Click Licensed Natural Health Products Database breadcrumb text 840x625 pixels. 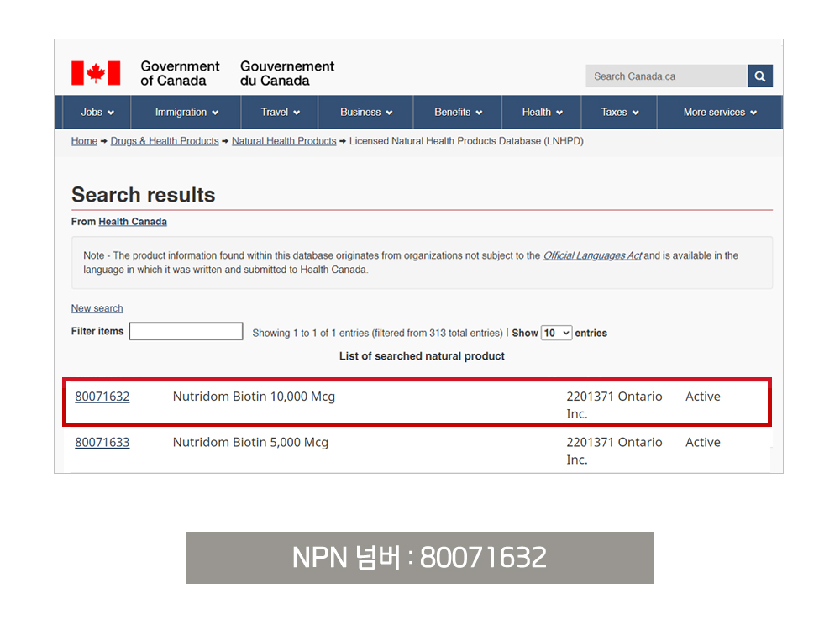466,141
